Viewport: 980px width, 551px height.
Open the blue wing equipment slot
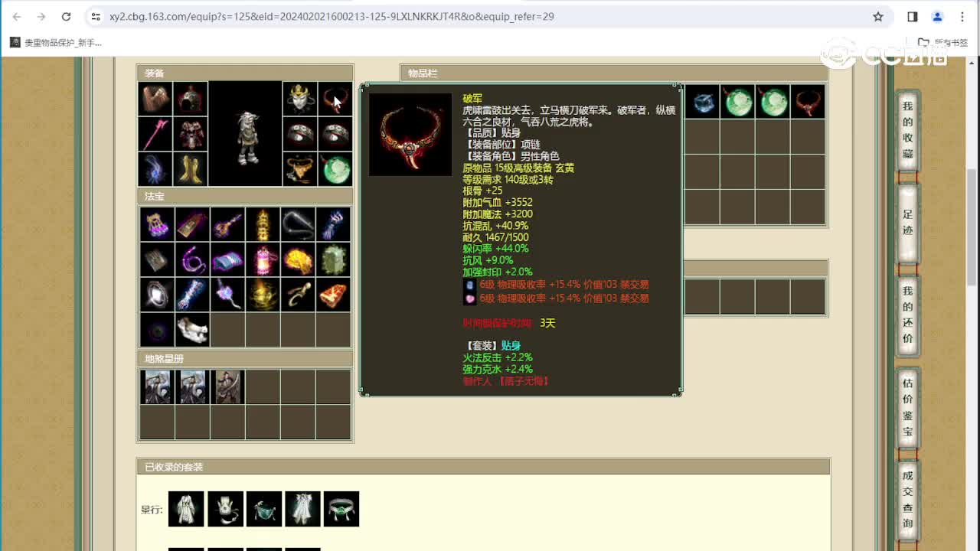(x=155, y=169)
